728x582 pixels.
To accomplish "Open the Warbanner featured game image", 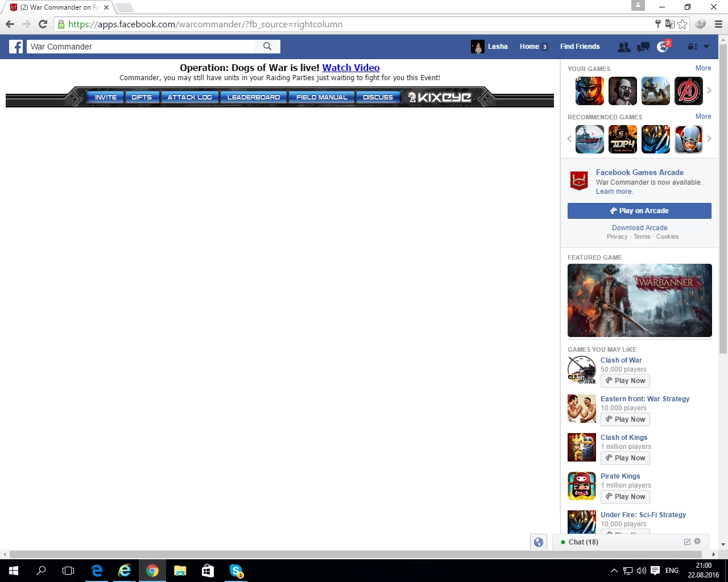I will [x=640, y=300].
